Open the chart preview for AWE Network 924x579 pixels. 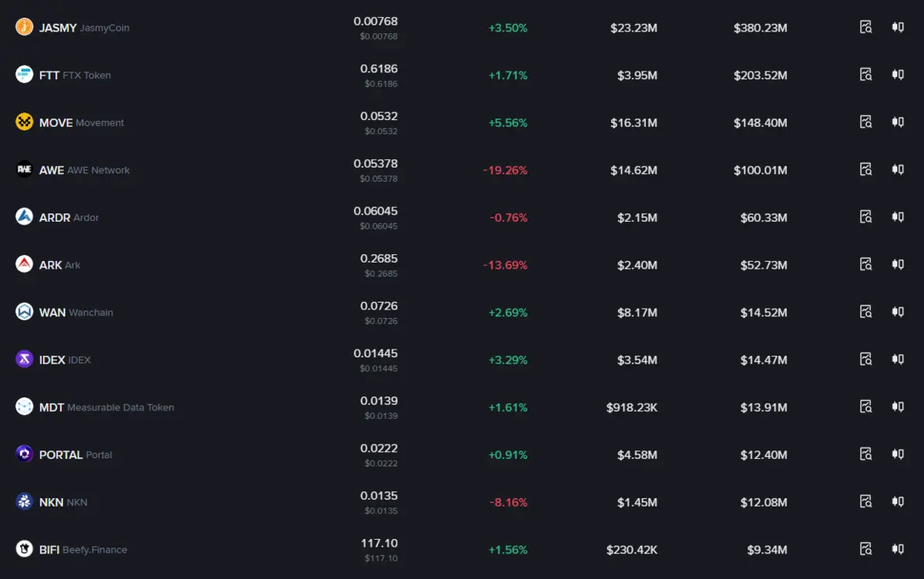865,169
